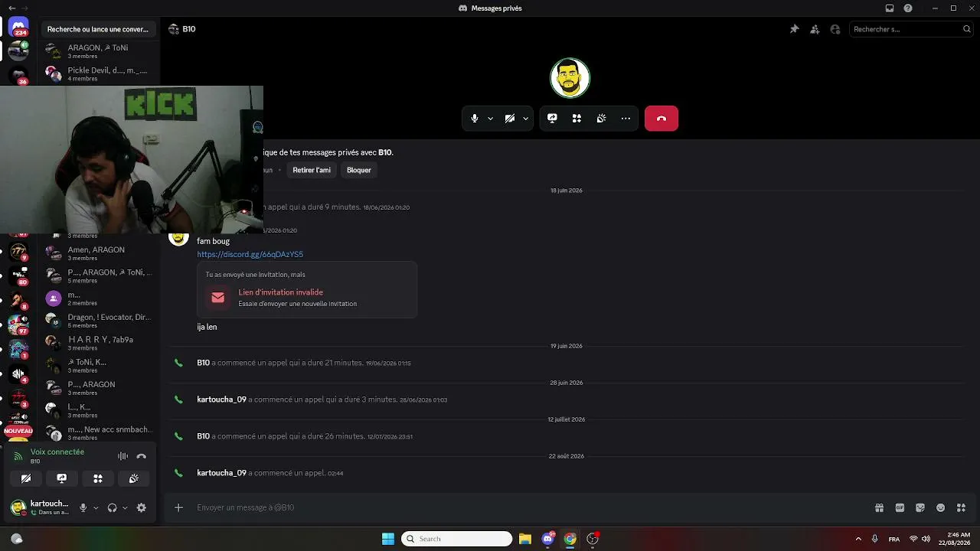The height and width of the screenshot is (551, 980).
Task: Toggle noise suppression in voice panel
Action: (122, 456)
